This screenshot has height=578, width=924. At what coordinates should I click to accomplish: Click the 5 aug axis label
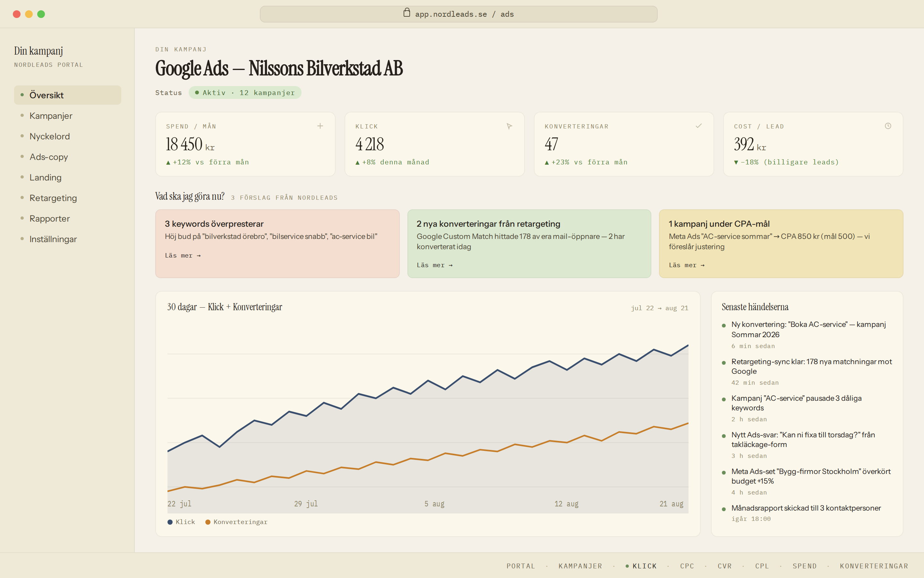[434, 504]
